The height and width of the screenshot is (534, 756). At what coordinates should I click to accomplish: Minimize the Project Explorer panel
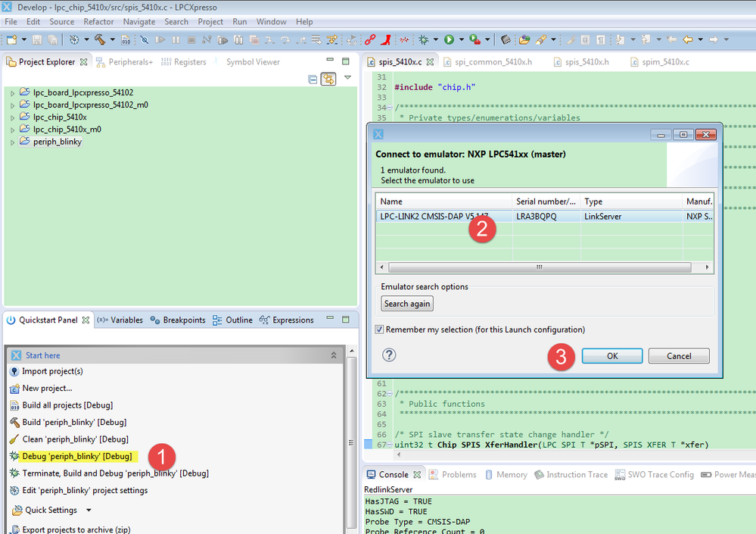click(x=330, y=61)
